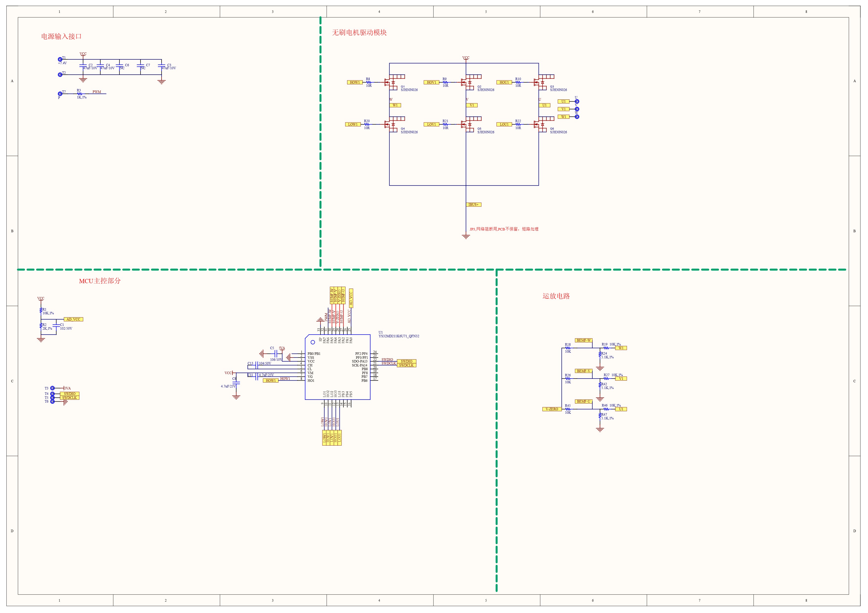Click the V-ZERO port left of R45
This screenshot has width=868, height=613.
click(552, 409)
